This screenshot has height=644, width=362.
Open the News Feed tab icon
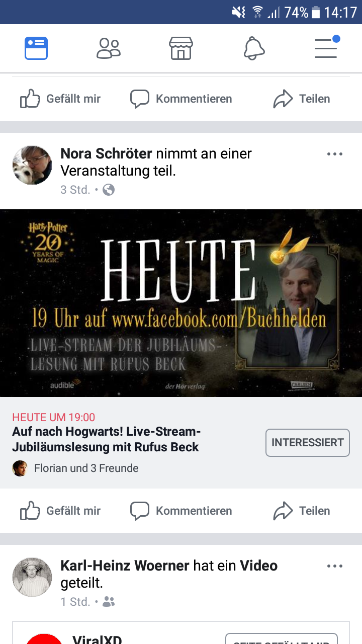coord(36,48)
